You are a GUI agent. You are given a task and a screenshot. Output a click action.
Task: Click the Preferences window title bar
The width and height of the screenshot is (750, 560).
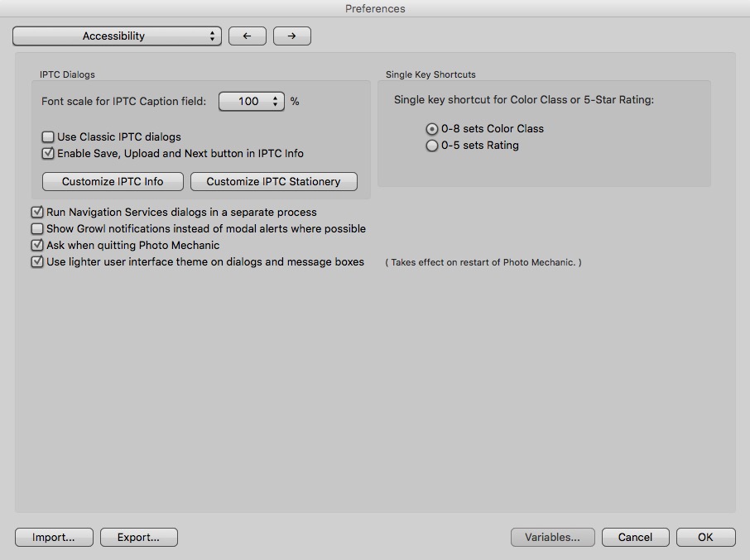(x=375, y=9)
